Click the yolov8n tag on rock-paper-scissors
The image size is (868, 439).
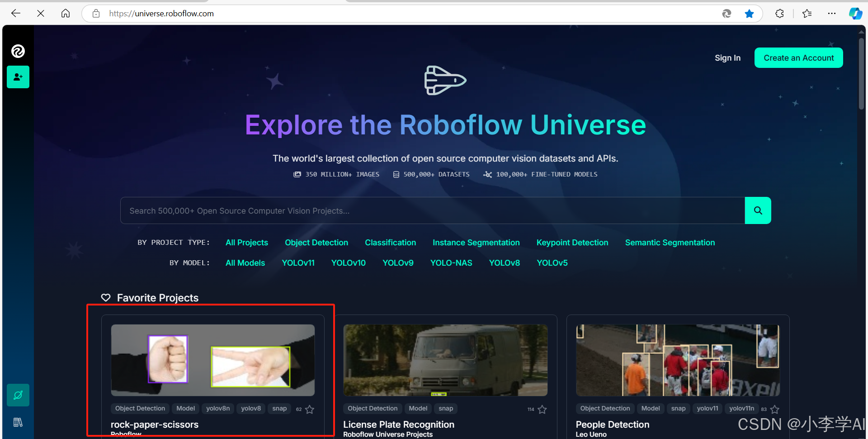(218, 408)
